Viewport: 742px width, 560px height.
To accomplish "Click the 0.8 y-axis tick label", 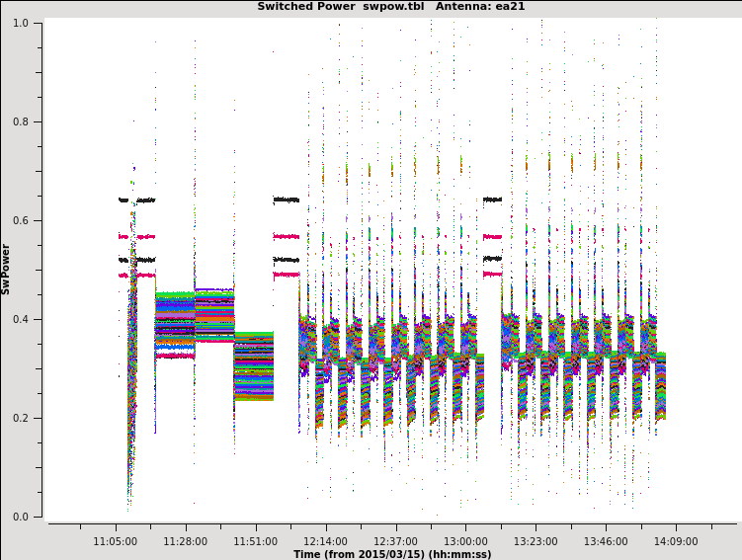I will pyautogui.click(x=20, y=121).
